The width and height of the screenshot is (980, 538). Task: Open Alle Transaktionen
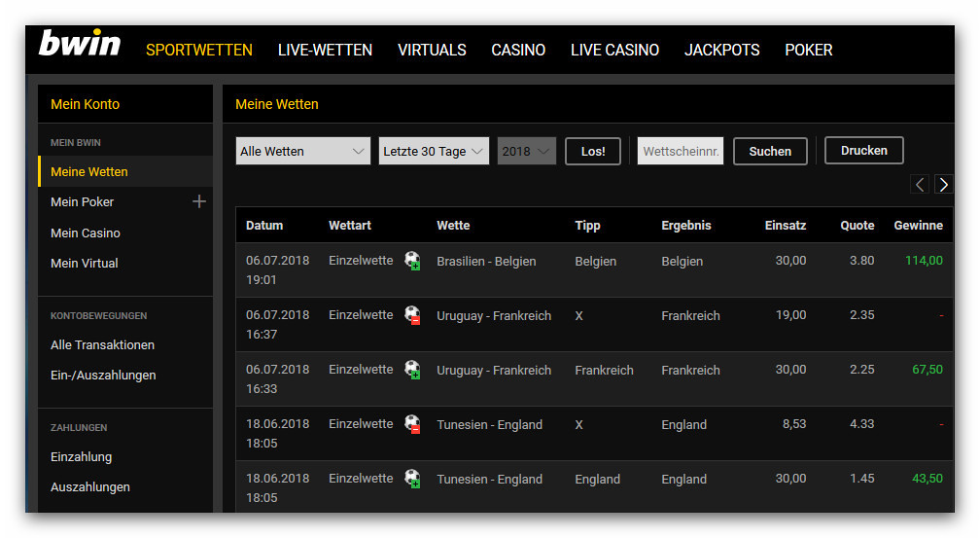tap(102, 344)
